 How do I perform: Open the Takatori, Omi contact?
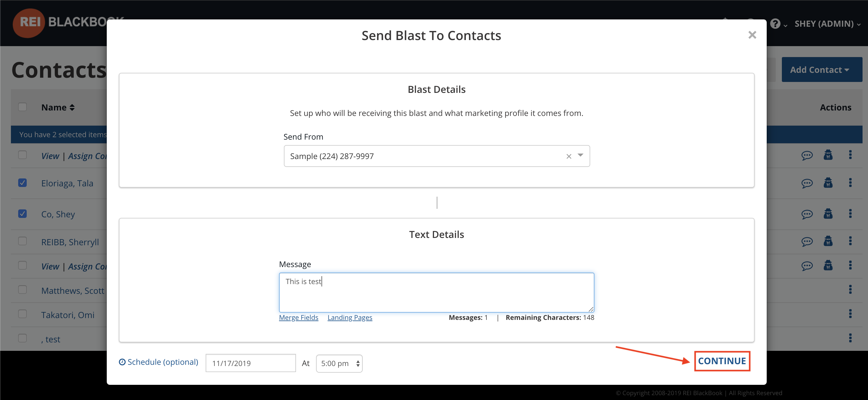[x=68, y=315]
